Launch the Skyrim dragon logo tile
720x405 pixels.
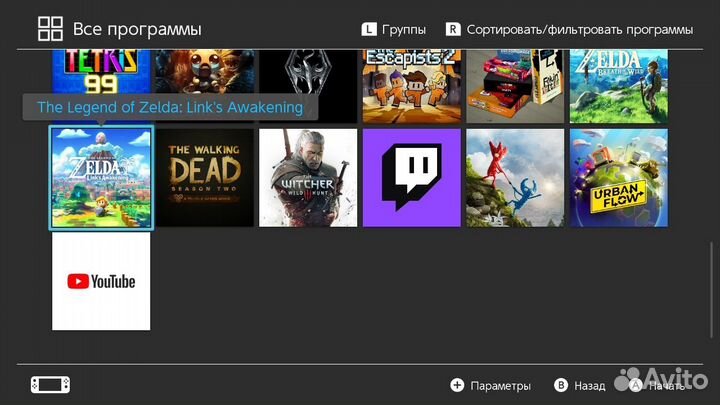(308, 86)
